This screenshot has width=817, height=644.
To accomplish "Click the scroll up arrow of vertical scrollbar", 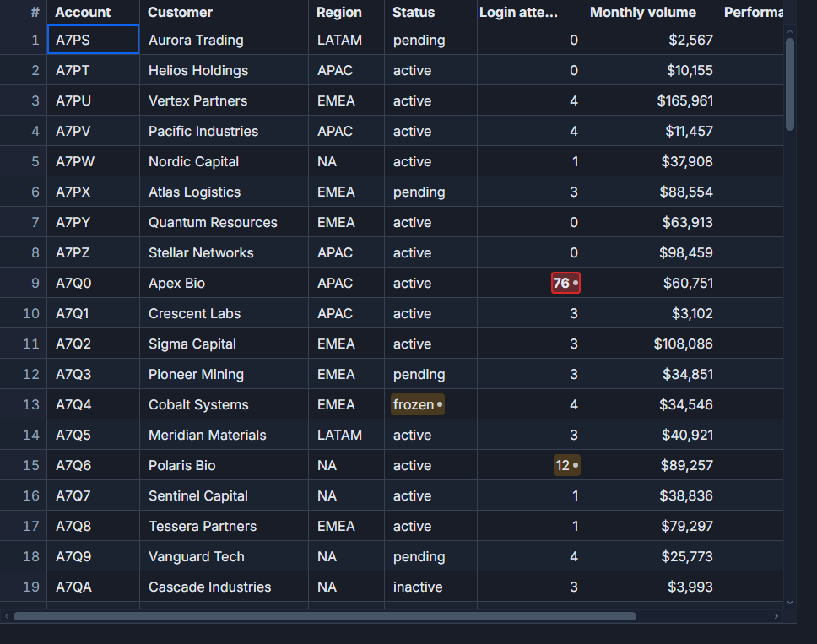I will click(790, 31).
